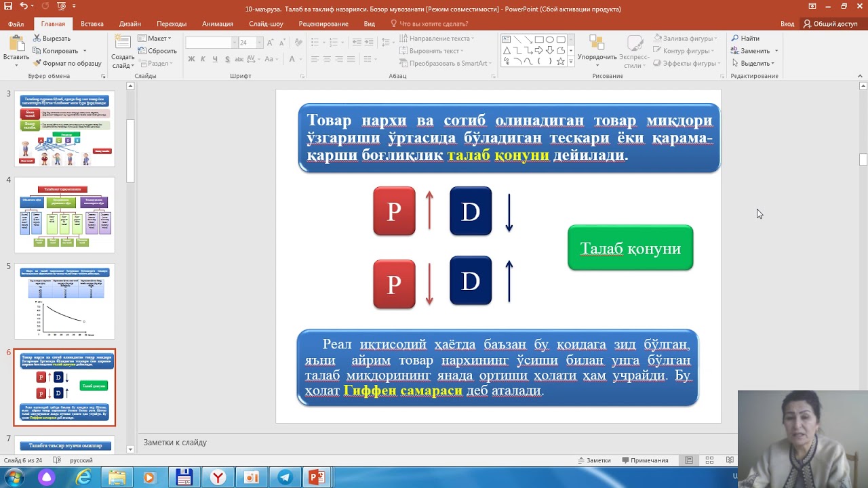Toggle underline (Ч) formatting
The image size is (868, 488).
point(215,59)
